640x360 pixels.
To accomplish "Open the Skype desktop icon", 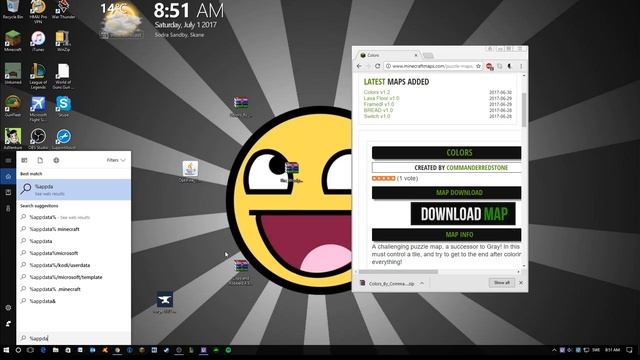I will (x=63, y=106).
